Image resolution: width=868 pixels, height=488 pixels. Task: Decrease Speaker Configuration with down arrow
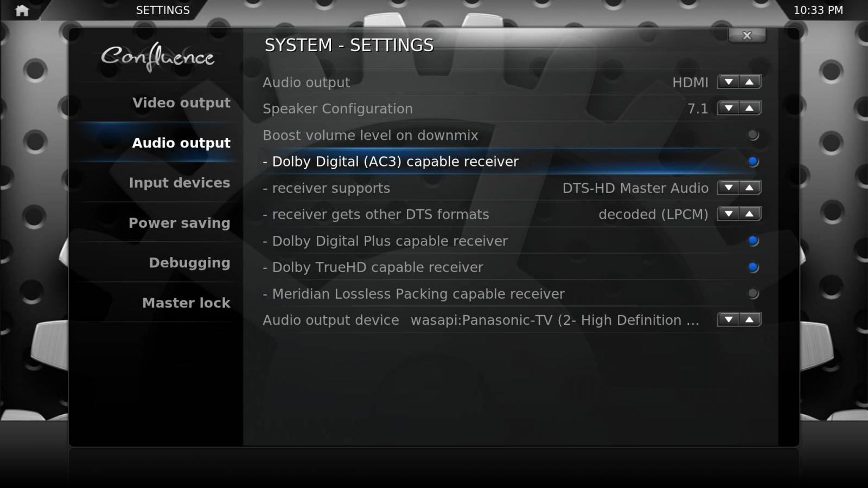729,108
